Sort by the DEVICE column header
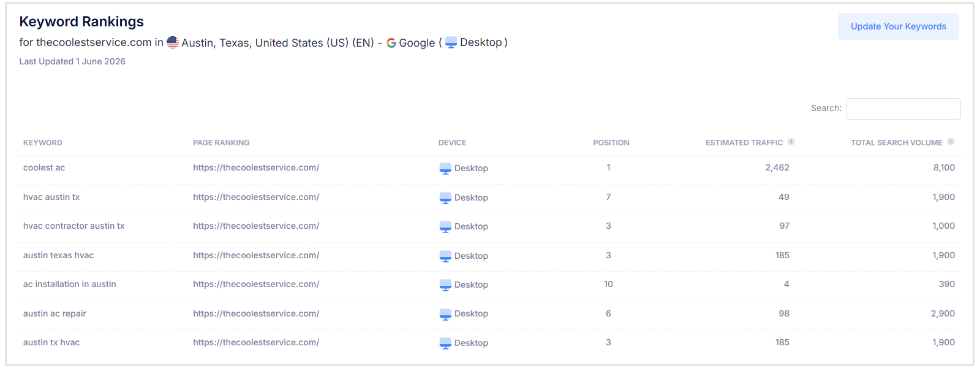This screenshot has width=980, height=368. point(452,143)
